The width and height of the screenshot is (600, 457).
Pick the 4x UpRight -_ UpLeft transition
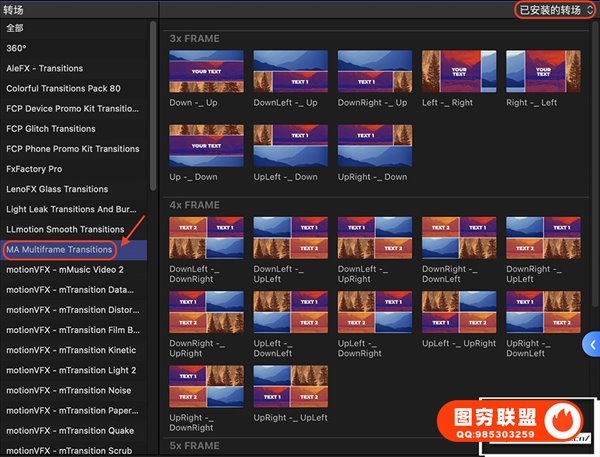pos(290,387)
